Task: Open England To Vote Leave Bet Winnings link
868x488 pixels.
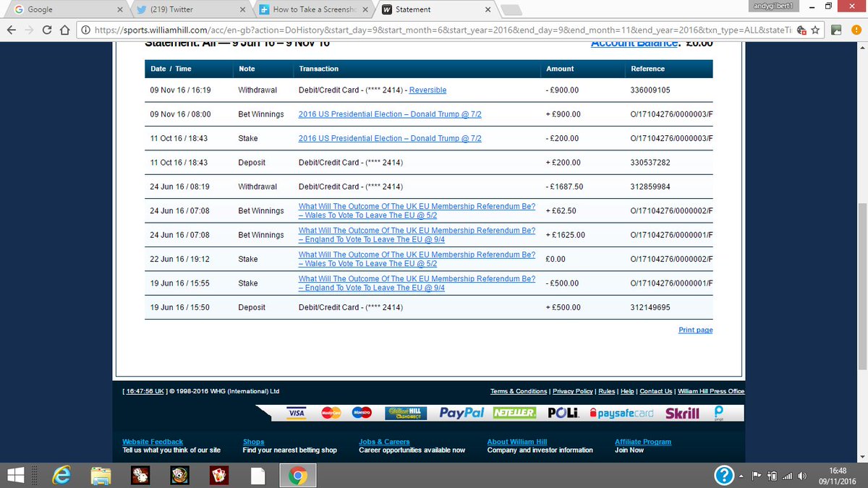Action: click(417, 235)
